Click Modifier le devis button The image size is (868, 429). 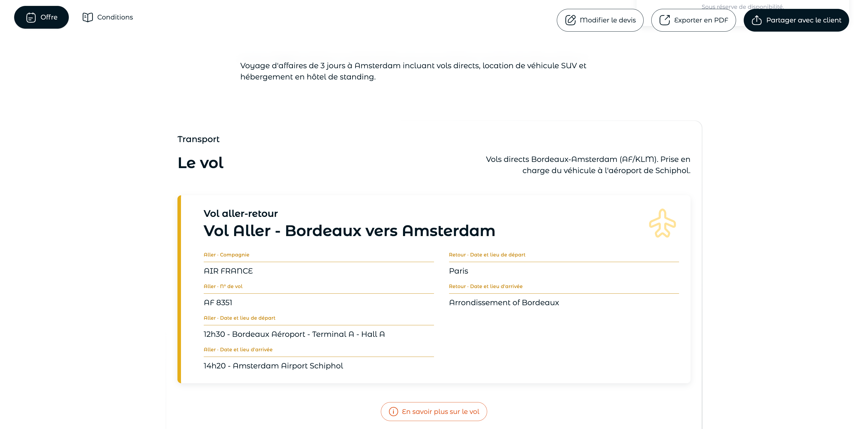click(600, 20)
